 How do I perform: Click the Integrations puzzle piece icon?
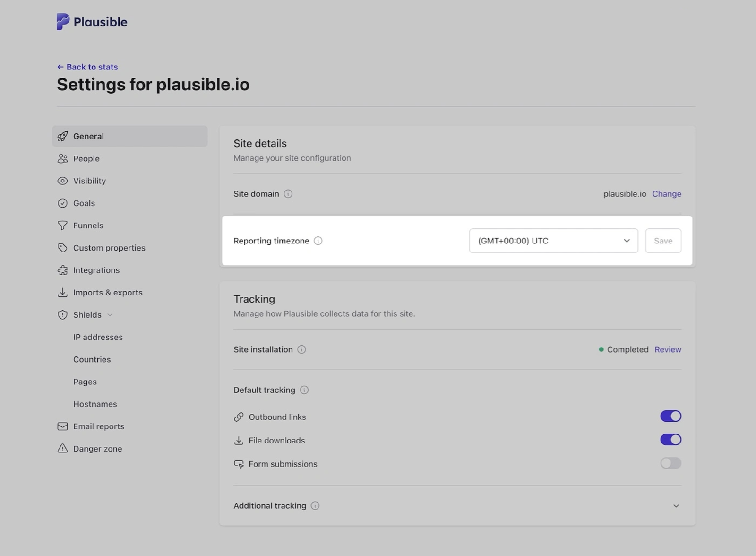click(x=62, y=270)
